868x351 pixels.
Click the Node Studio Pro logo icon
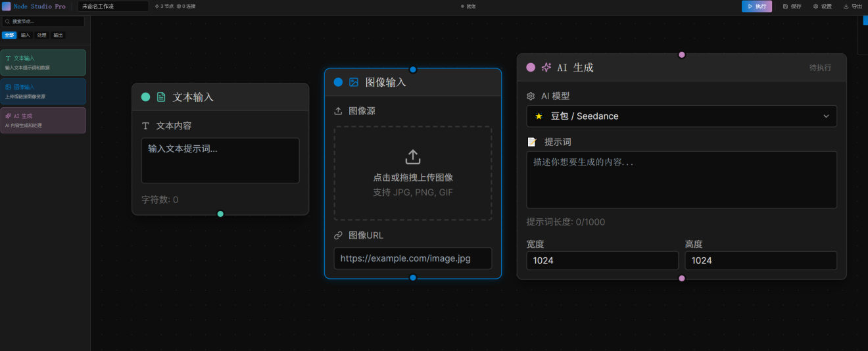point(7,6)
